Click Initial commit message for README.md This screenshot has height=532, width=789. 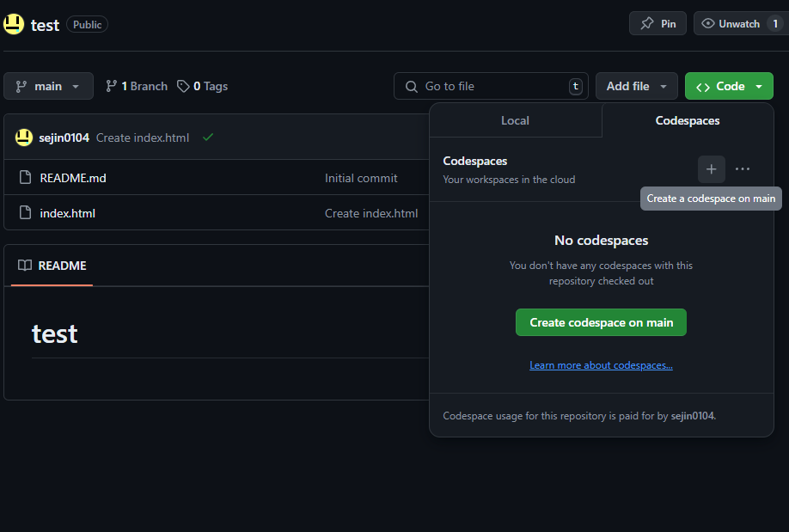pyautogui.click(x=361, y=178)
